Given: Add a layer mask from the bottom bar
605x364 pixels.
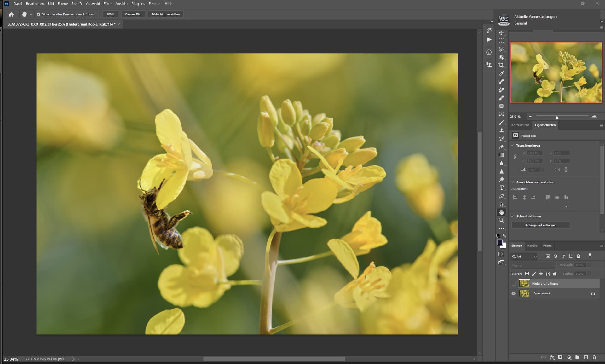Looking at the screenshot, I should coord(560,357).
